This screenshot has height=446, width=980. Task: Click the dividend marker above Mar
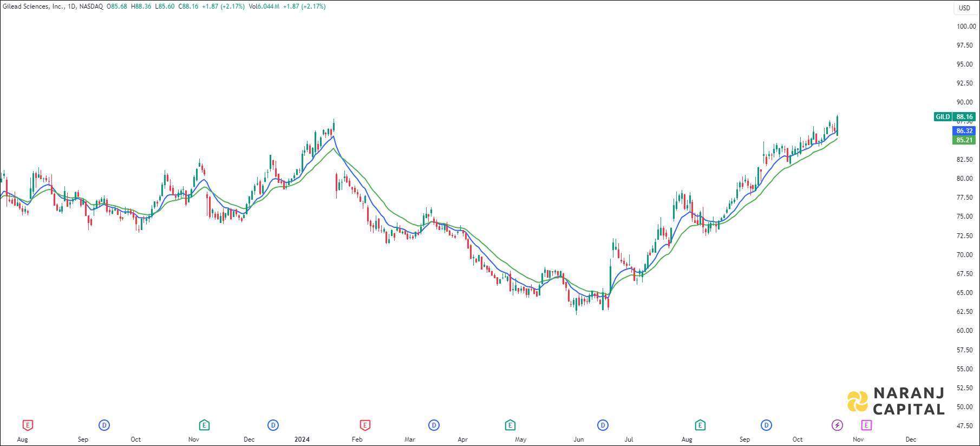click(434, 425)
